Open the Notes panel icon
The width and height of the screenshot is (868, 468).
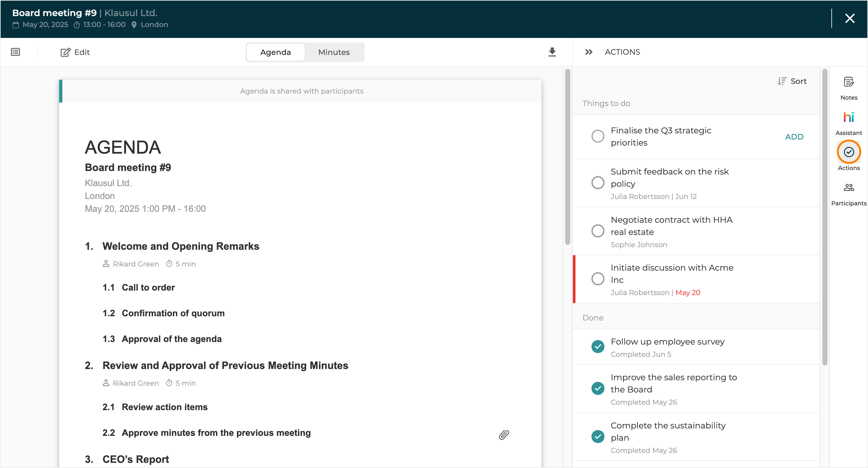(848, 82)
